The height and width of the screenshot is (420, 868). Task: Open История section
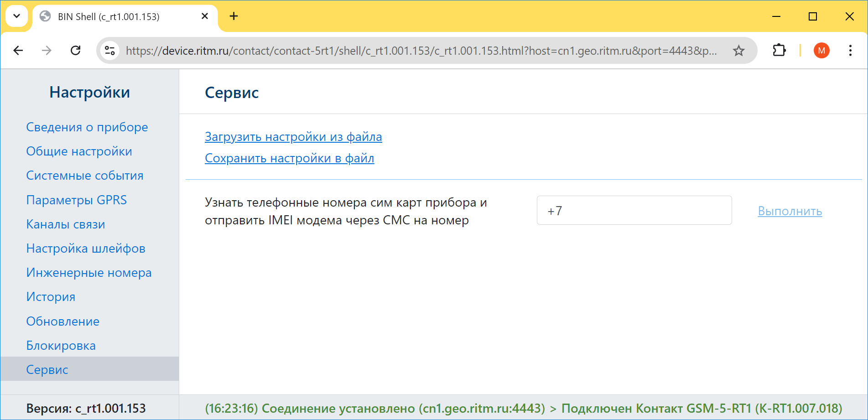point(51,296)
